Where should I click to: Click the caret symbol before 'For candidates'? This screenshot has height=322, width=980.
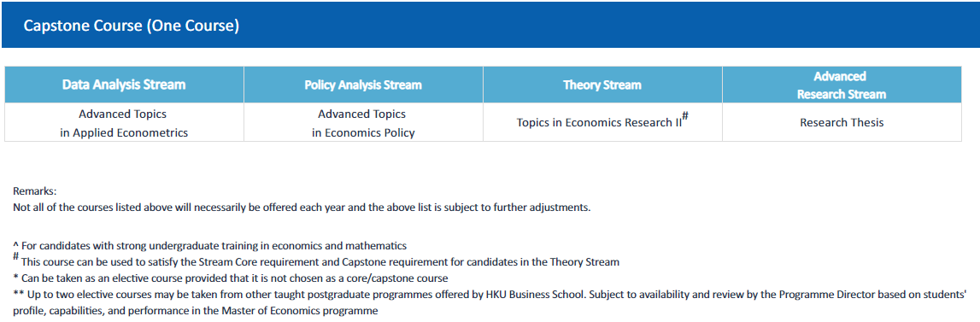click(15, 245)
